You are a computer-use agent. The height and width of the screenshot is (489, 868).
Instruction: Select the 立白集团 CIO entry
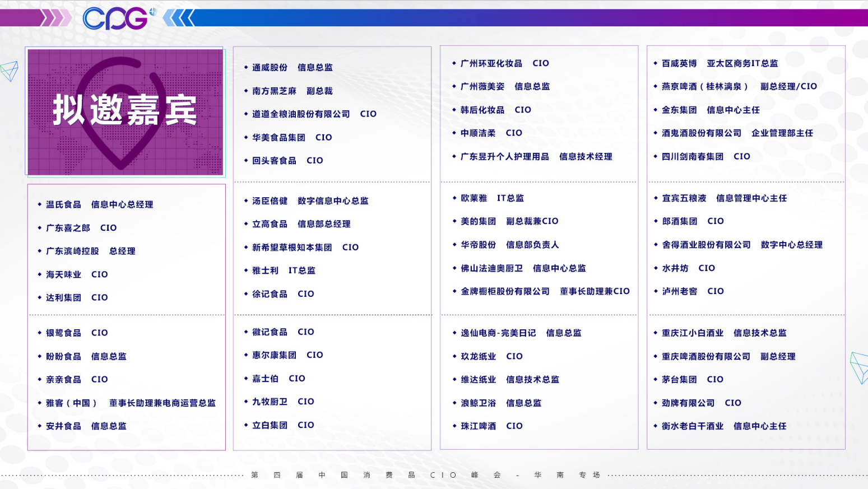[x=283, y=425]
